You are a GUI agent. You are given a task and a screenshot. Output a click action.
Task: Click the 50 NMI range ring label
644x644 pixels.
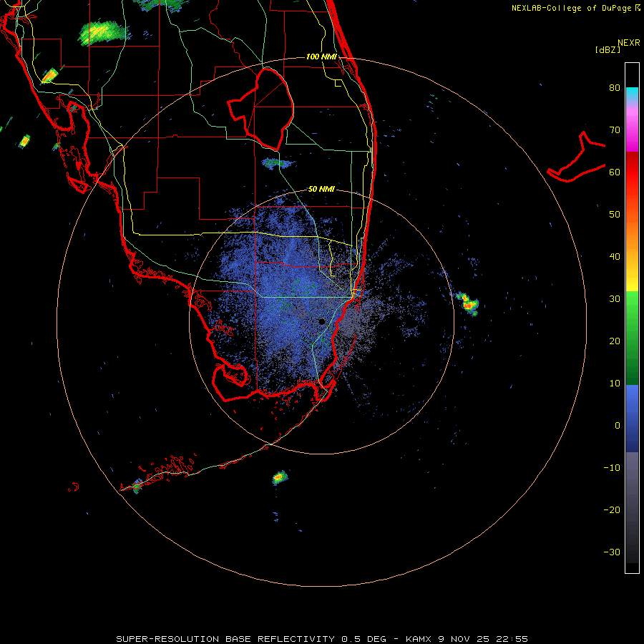tap(321, 190)
